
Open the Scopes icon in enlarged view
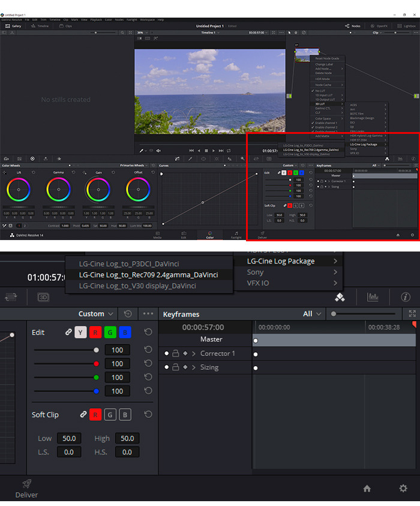pyautogui.click(x=373, y=297)
